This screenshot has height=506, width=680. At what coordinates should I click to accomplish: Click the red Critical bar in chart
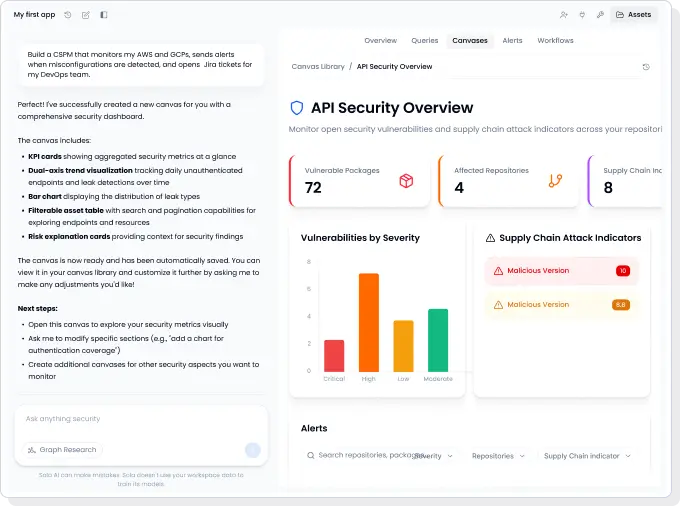tap(334, 356)
